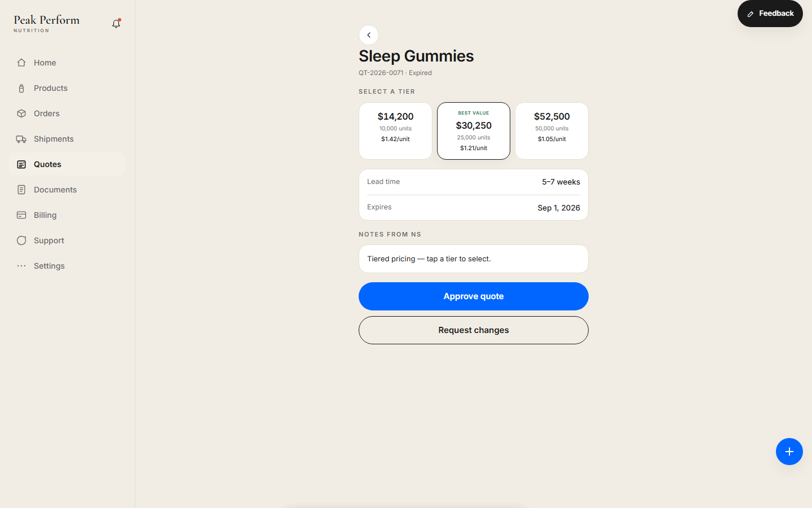Click the Peak Perform Nutrition logo
Screen dimensions: 812x508
[x=47, y=23]
